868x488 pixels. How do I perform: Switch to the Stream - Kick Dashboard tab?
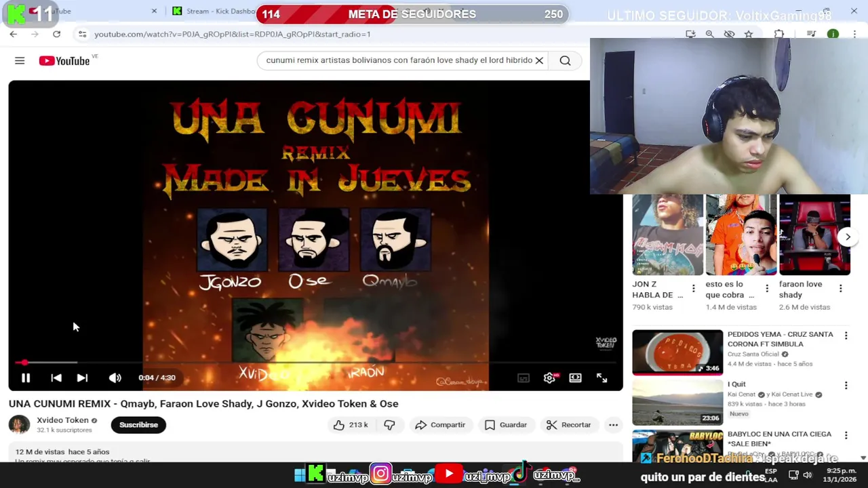point(212,11)
